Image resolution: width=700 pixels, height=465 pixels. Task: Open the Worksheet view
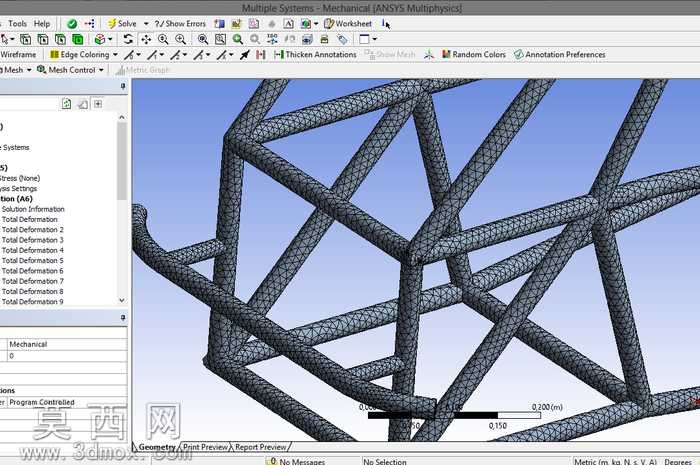(x=348, y=24)
